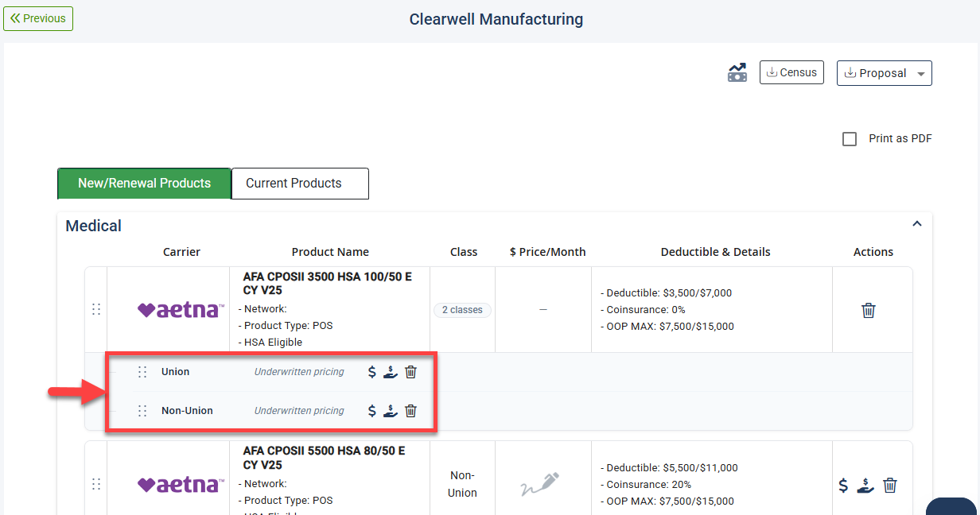Grab drag handle of CPOSII 5500 product row
The height and width of the screenshot is (515, 980).
pos(96,484)
